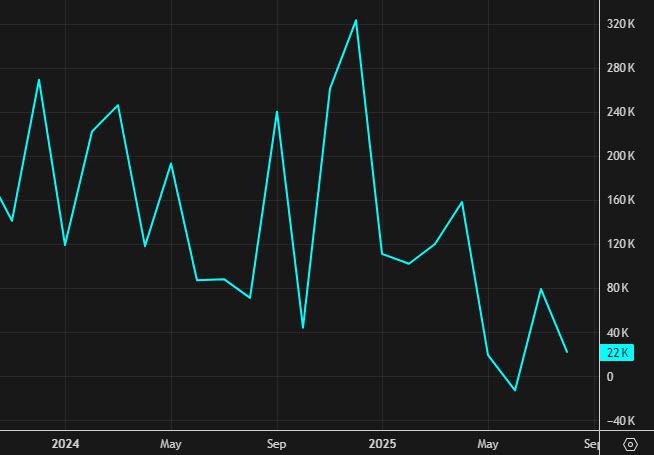Open chart settings hexagon icon
654x455 pixels.
click(631, 443)
